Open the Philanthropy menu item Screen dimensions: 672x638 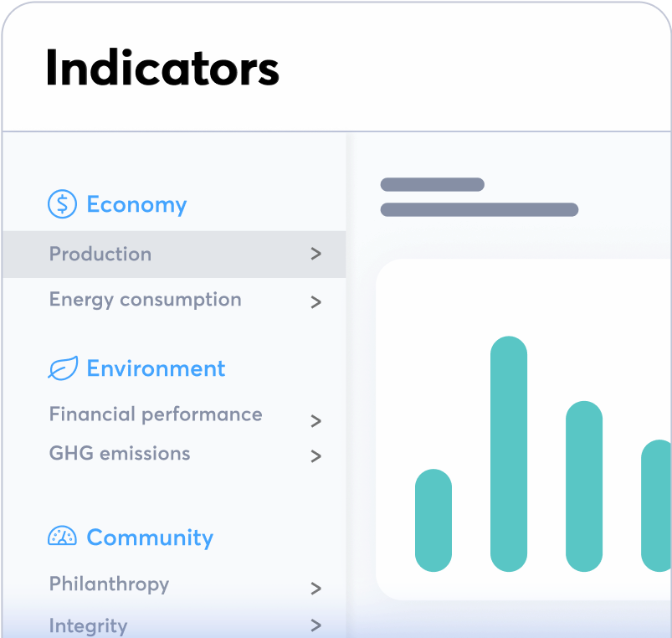109,584
